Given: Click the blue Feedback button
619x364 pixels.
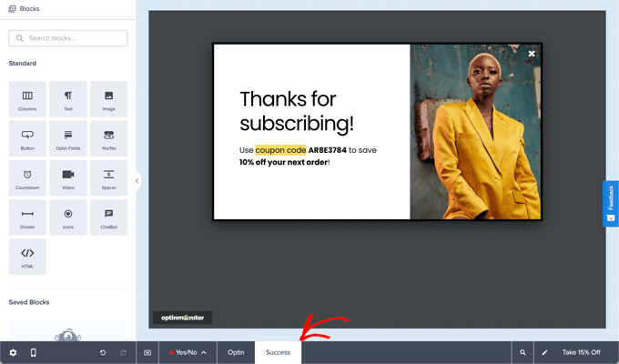Looking at the screenshot, I should pyautogui.click(x=611, y=203).
